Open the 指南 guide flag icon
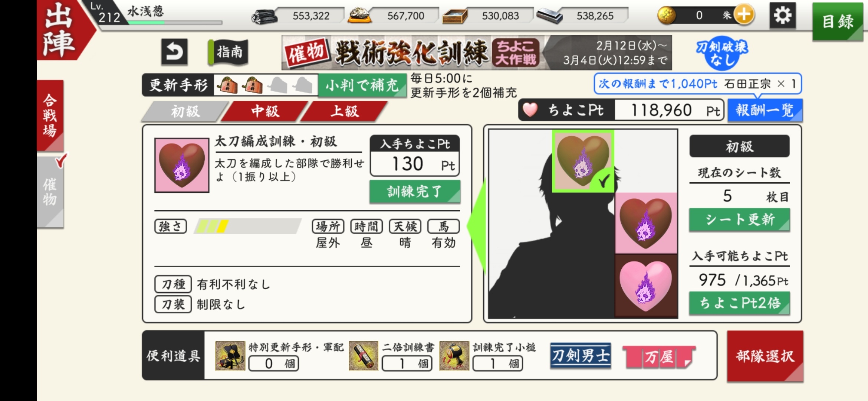This screenshot has height=401, width=868. [x=228, y=52]
